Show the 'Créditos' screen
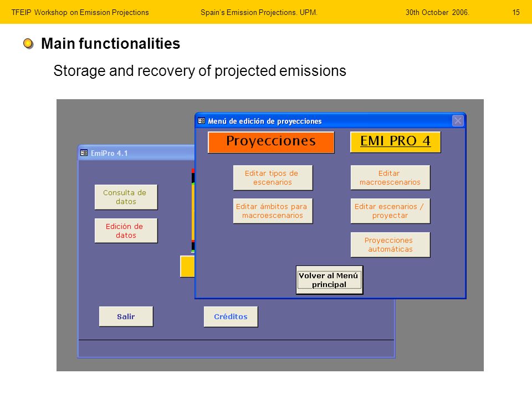This screenshot has height=399, width=532. (231, 316)
